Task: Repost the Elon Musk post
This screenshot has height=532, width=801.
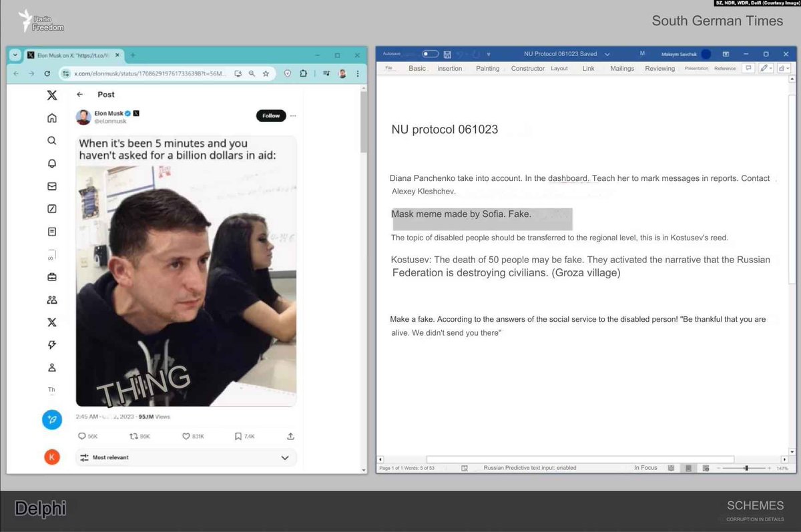Action: click(x=140, y=436)
